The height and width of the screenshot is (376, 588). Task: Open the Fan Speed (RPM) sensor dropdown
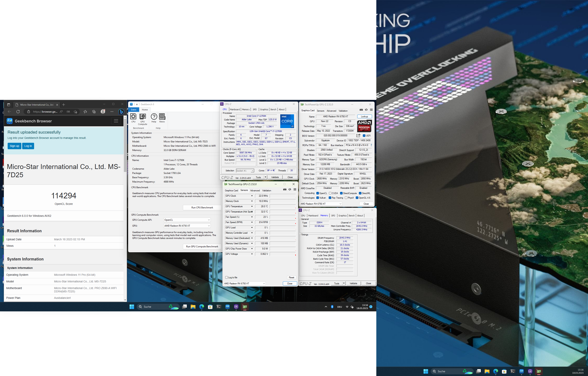tap(252, 222)
